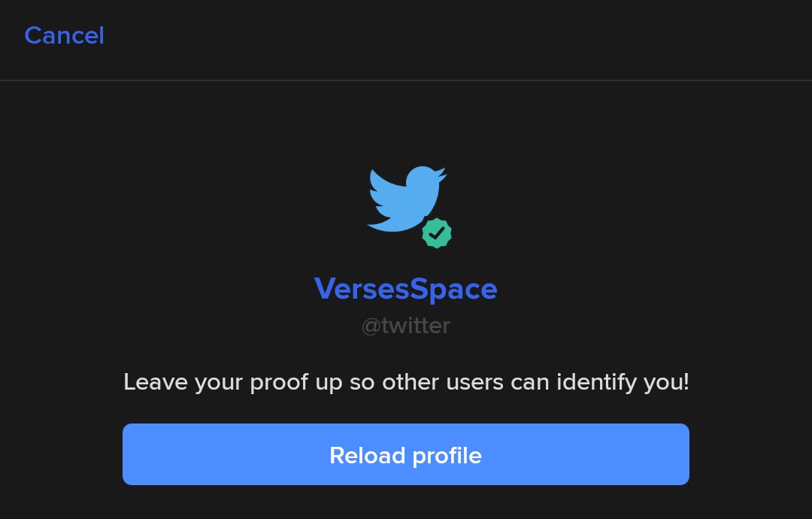Click the @twitter handle text
This screenshot has height=519, width=812.
[x=405, y=326]
